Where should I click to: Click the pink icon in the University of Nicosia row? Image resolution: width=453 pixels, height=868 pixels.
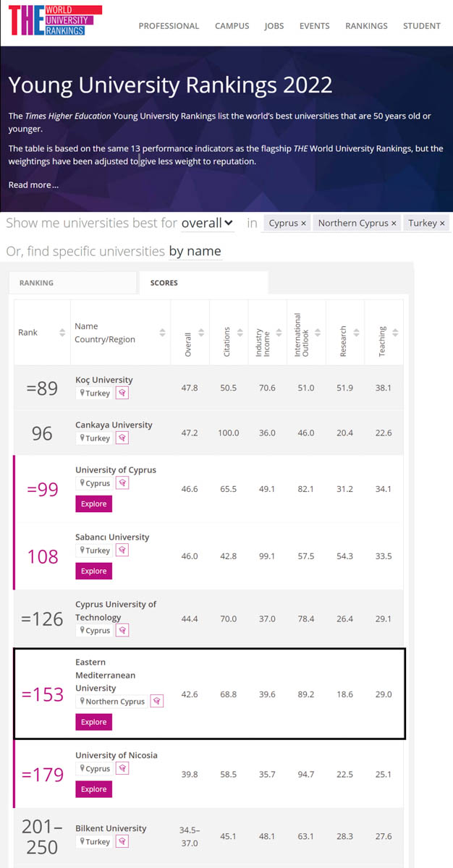122,768
